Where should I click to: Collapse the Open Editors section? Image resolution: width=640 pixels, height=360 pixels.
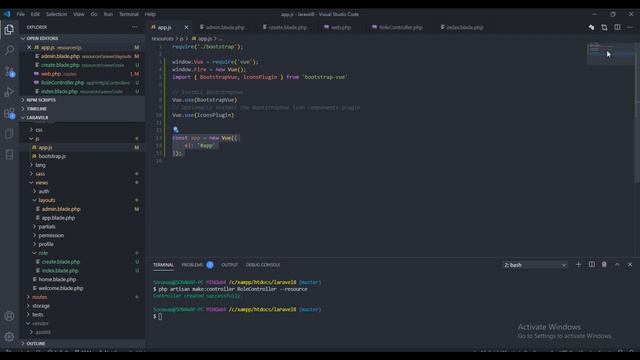[82, 38]
